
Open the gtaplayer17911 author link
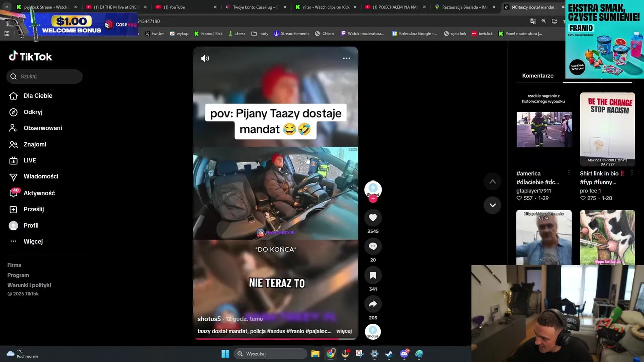[x=534, y=191]
